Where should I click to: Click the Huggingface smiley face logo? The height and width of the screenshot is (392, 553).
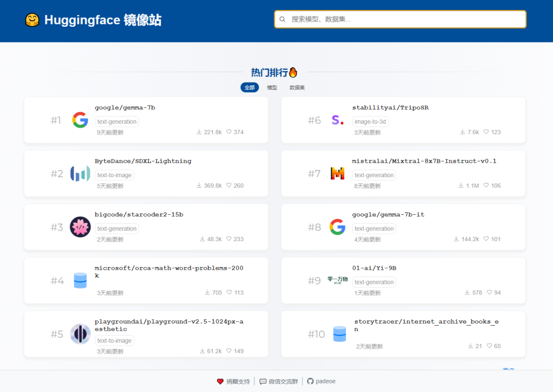[32, 19]
